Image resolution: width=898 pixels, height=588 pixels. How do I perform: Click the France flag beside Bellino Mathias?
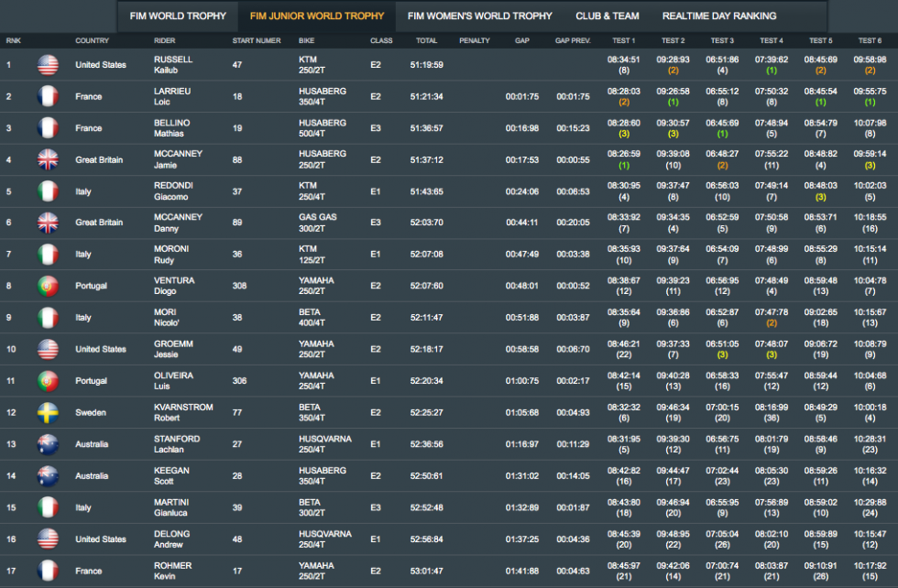tap(48, 128)
